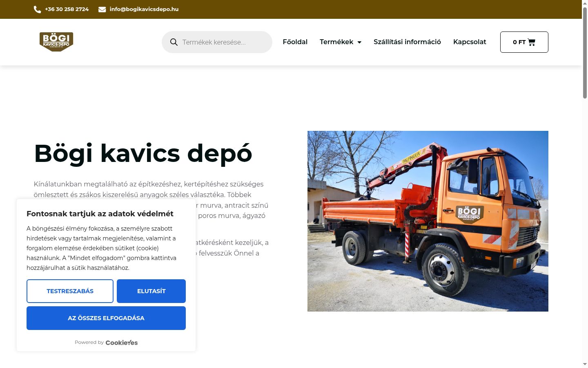Viewport: 588px width, 368px height.
Task: Click the Fontosnak tartjuk az adatok védelmét title
Action: tap(100, 213)
